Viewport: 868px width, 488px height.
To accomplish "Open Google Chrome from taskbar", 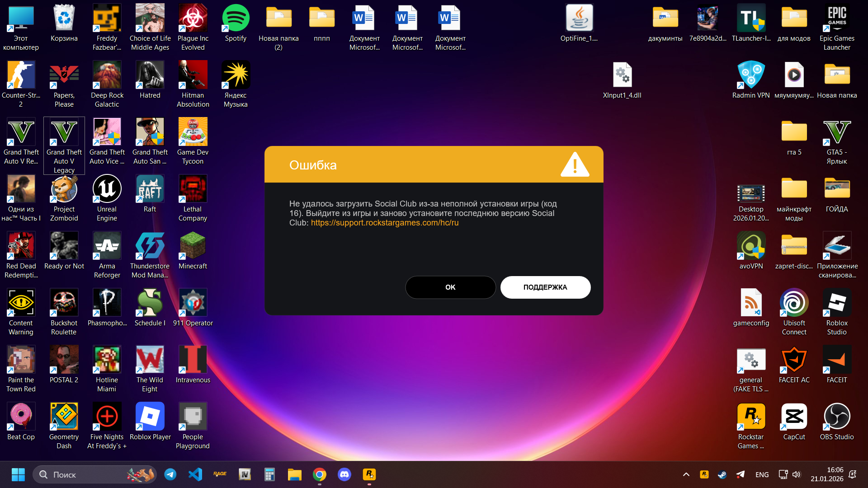I will click(x=320, y=474).
